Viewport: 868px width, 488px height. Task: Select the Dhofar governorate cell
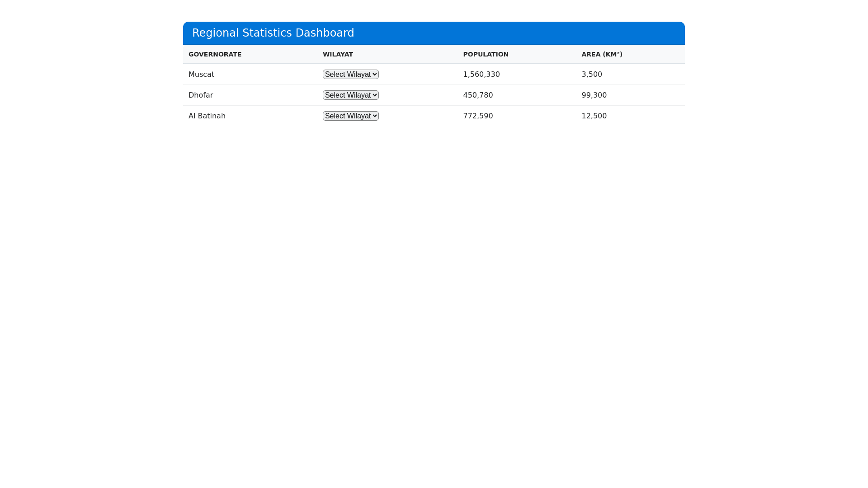pyautogui.click(x=201, y=95)
